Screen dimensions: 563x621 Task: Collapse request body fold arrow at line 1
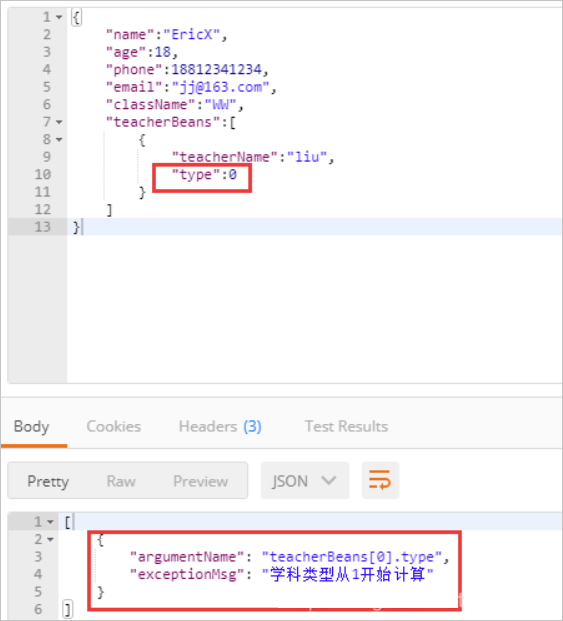tap(59, 17)
